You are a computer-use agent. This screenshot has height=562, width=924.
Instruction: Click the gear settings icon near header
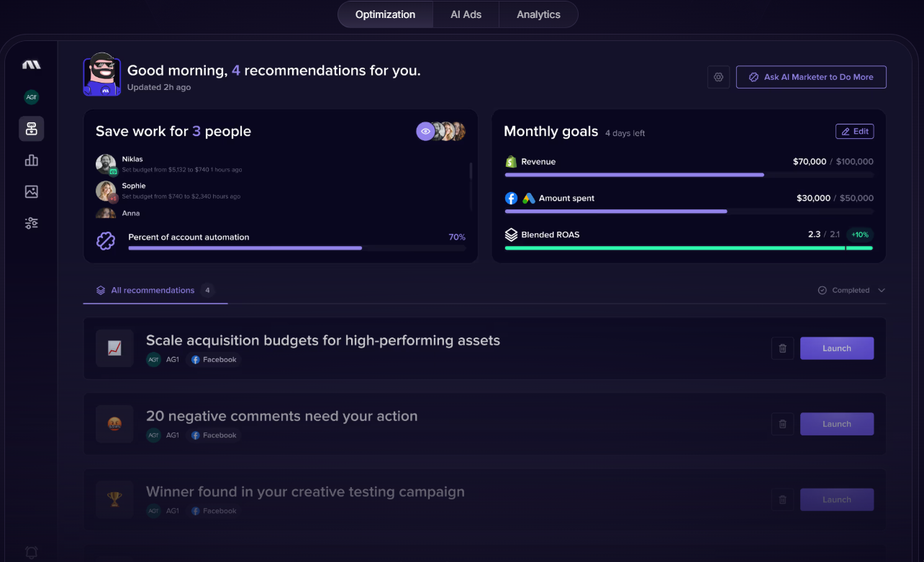pyautogui.click(x=718, y=77)
